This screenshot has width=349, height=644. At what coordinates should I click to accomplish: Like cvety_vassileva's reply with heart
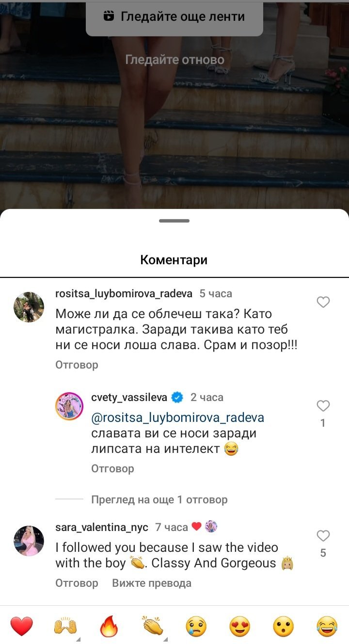coord(323,406)
